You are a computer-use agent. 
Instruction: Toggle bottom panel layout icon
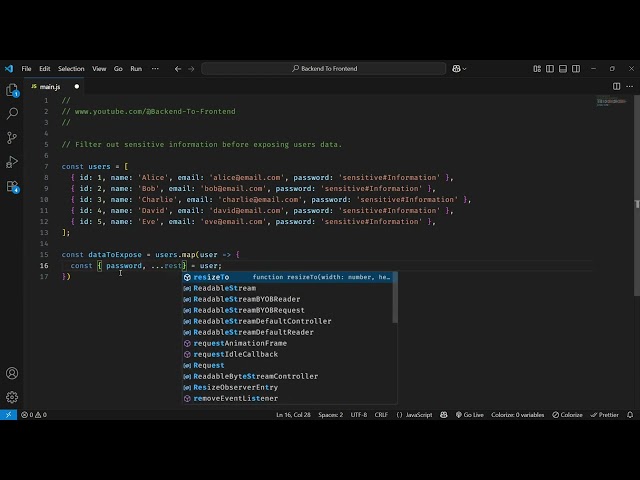(x=563, y=69)
